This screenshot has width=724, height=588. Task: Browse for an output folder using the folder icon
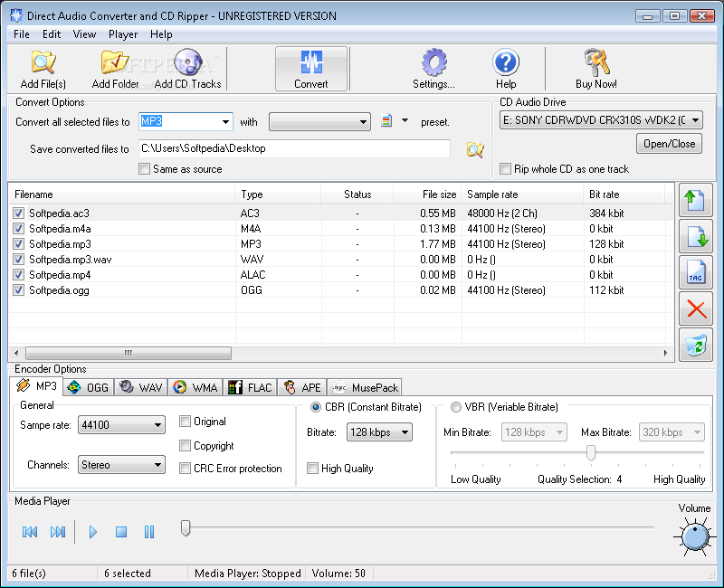click(475, 149)
